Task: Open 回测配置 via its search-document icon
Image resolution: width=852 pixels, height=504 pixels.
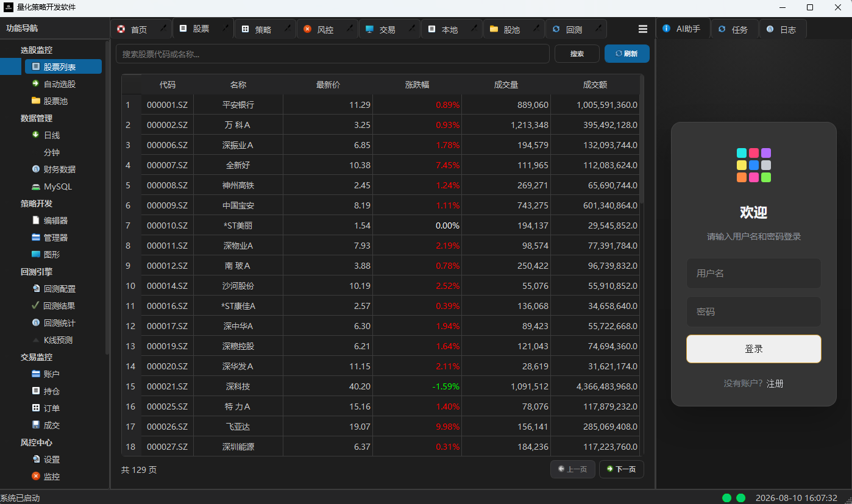Action: coord(36,289)
